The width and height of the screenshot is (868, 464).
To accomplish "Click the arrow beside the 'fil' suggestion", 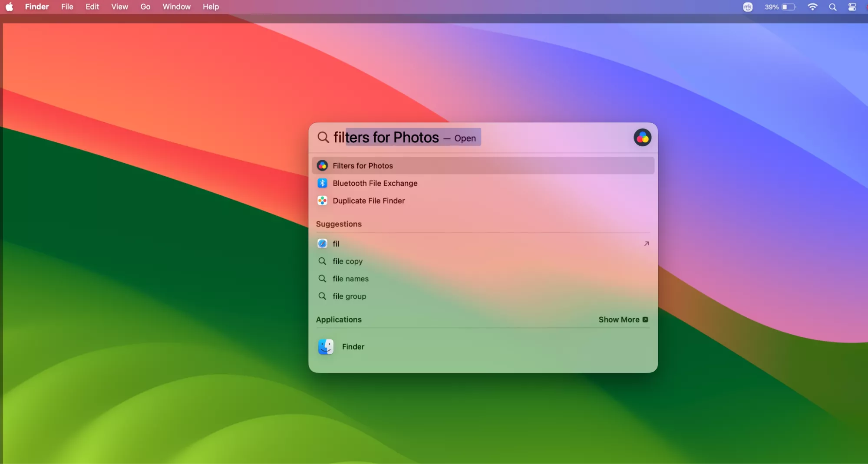I will click(646, 244).
